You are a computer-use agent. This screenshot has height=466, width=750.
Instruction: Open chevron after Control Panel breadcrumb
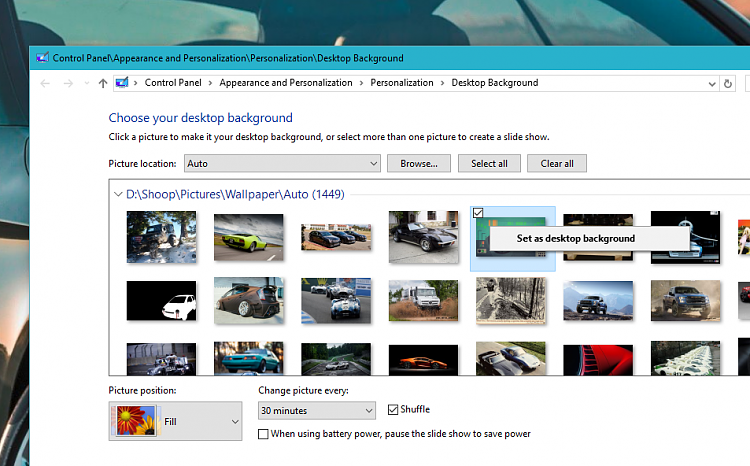(x=210, y=83)
